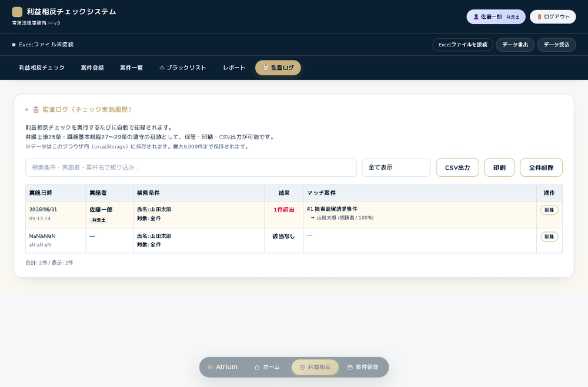Open the レポート tab
The image size is (588, 387).
(x=234, y=68)
